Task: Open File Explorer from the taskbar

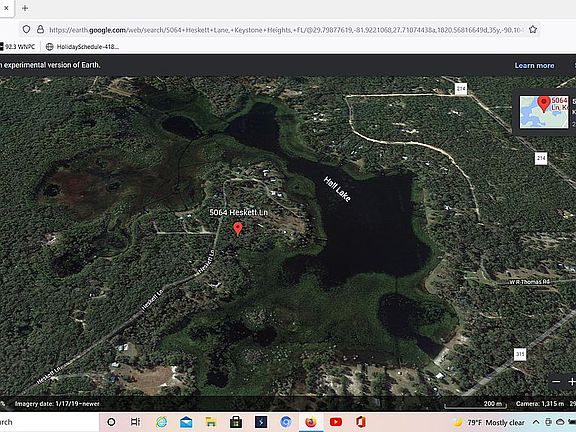Action: [x=211, y=422]
